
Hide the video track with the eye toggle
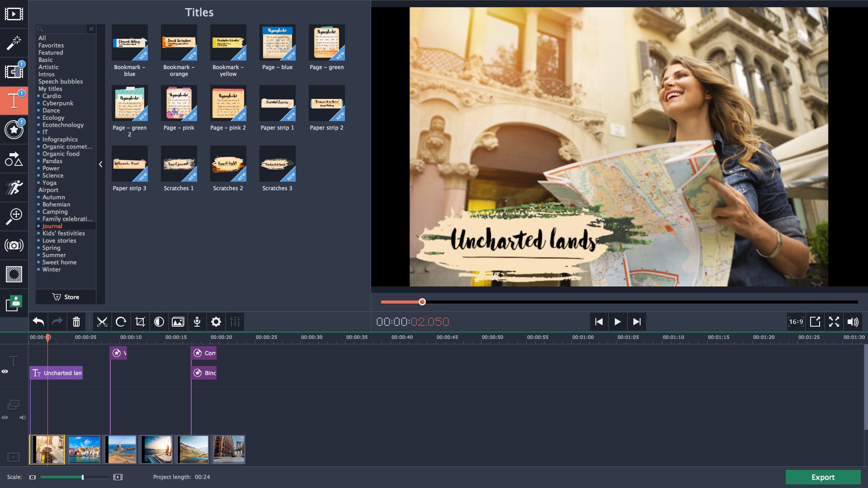pyautogui.click(x=5, y=418)
